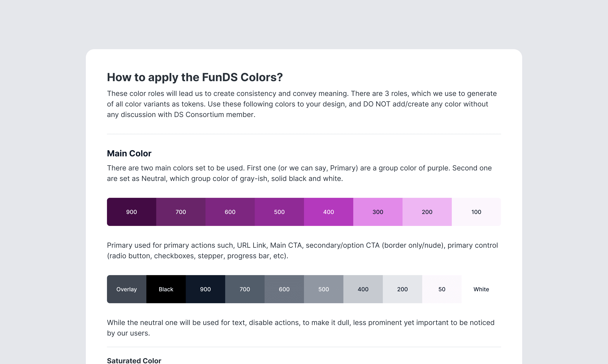Choose the primary 500 purple swatch

coord(279,212)
